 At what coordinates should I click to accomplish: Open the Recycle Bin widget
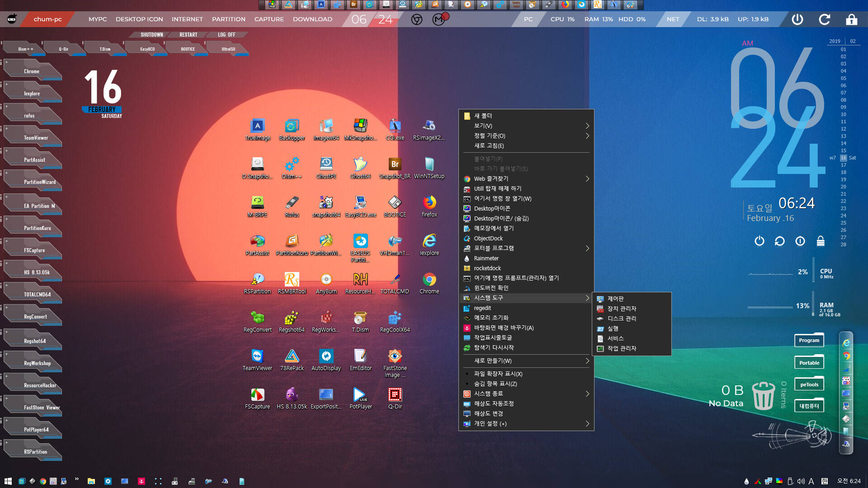coord(763,395)
